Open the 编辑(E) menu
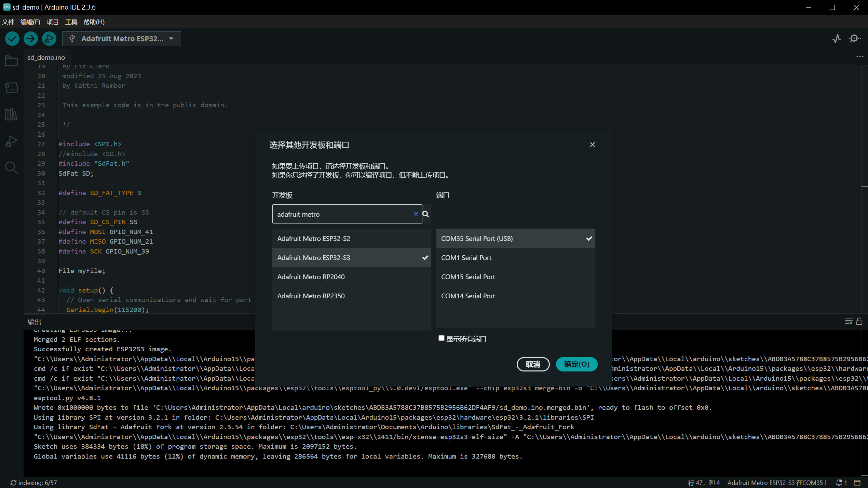 30,22
